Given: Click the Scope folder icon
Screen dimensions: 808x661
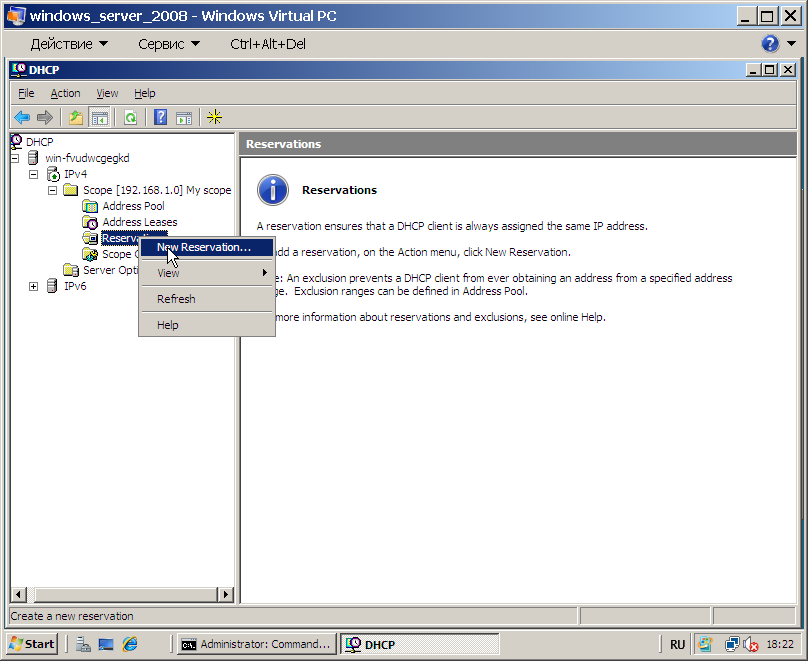Looking at the screenshot, I should (70, 190).
